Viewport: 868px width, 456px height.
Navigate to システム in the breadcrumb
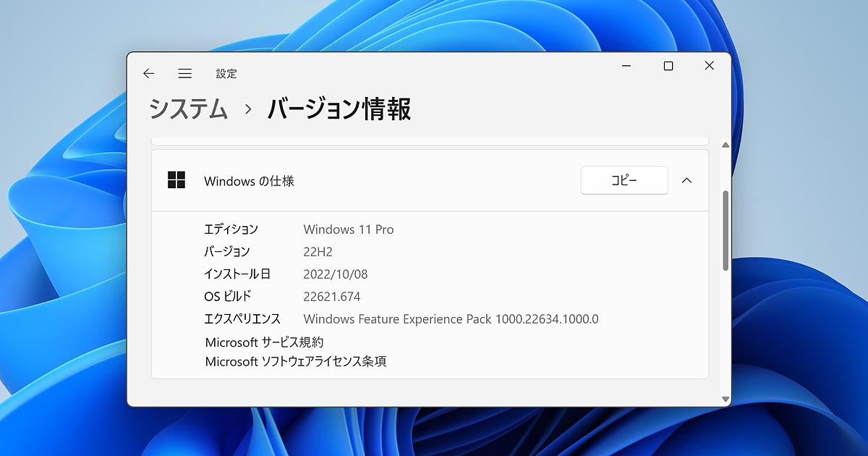189,109
